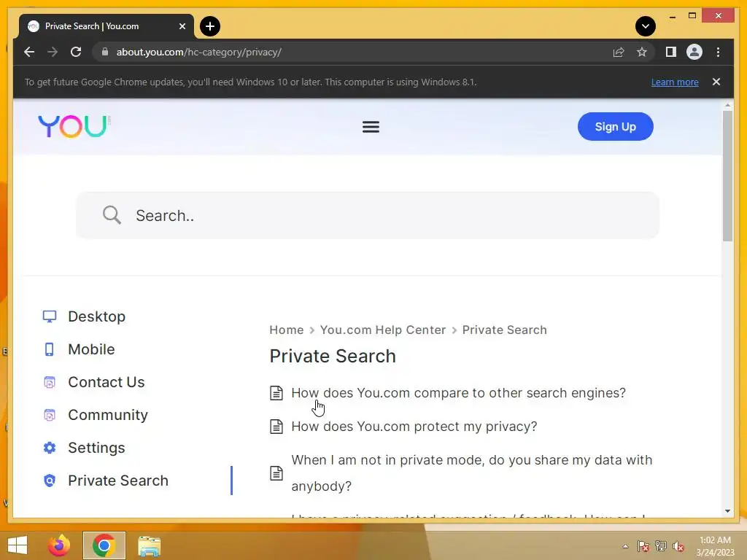747x560 pixels.
Task: Open the Desktop category
Action: point(96,316)
